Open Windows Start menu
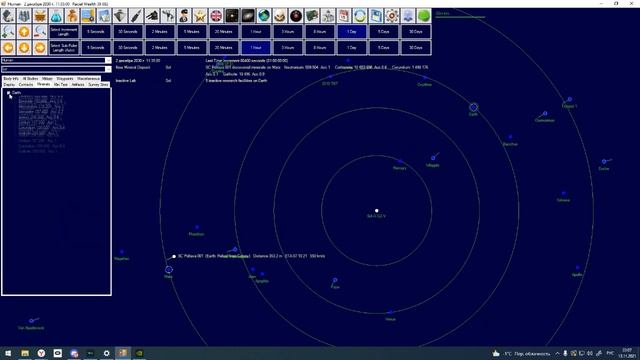 (x=8, y=353)
